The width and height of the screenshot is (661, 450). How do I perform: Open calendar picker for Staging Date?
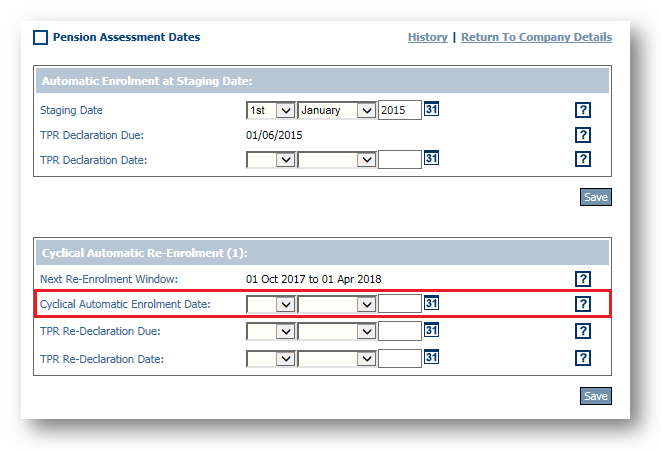pos(432,109)
